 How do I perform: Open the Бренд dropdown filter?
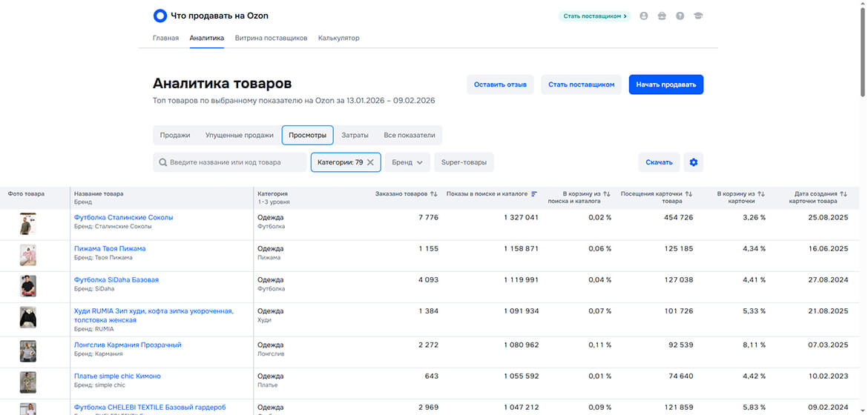point(407,162)
